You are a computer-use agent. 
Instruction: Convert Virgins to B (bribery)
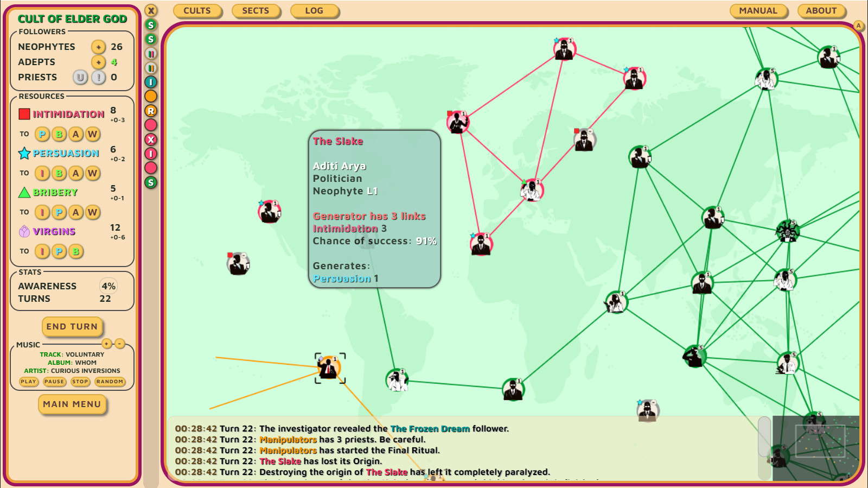76,251
